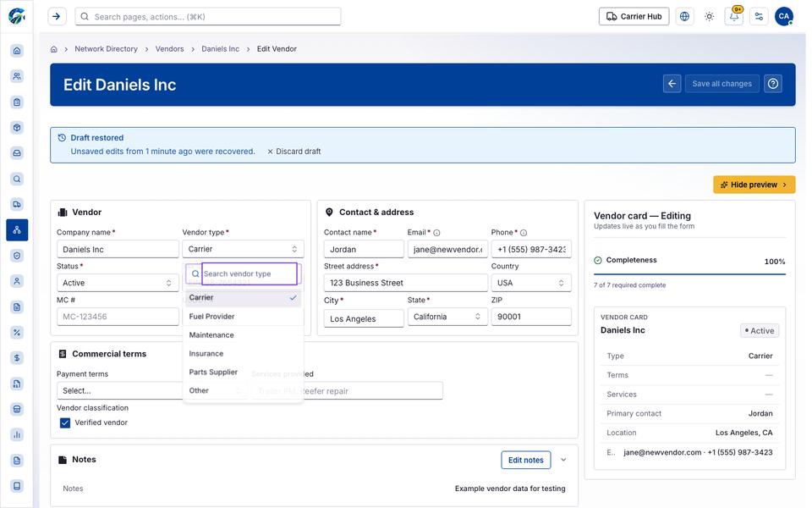Choose Parts Supplier from the vendor type list
This screenshot has height=508, width=812.
pyautogui.click(x=243, y=373)
